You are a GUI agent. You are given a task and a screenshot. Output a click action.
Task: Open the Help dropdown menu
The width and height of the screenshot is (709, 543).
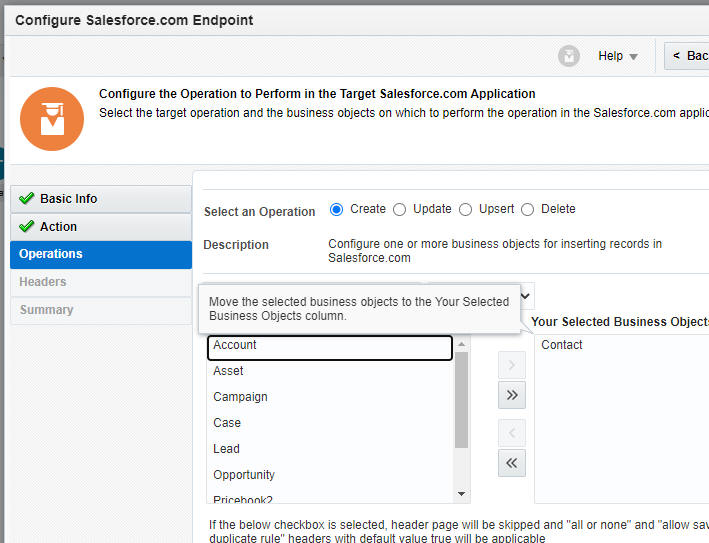618,56
